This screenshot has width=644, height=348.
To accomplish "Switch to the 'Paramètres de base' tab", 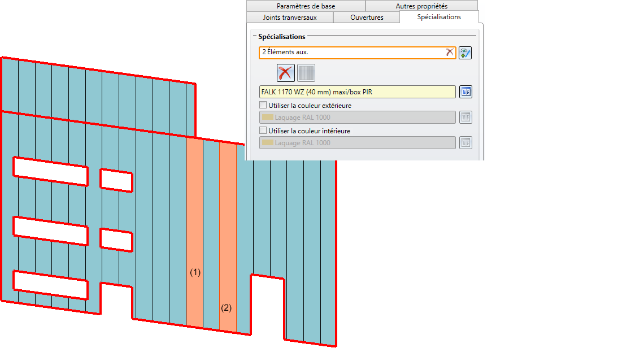I will (306, 6).
